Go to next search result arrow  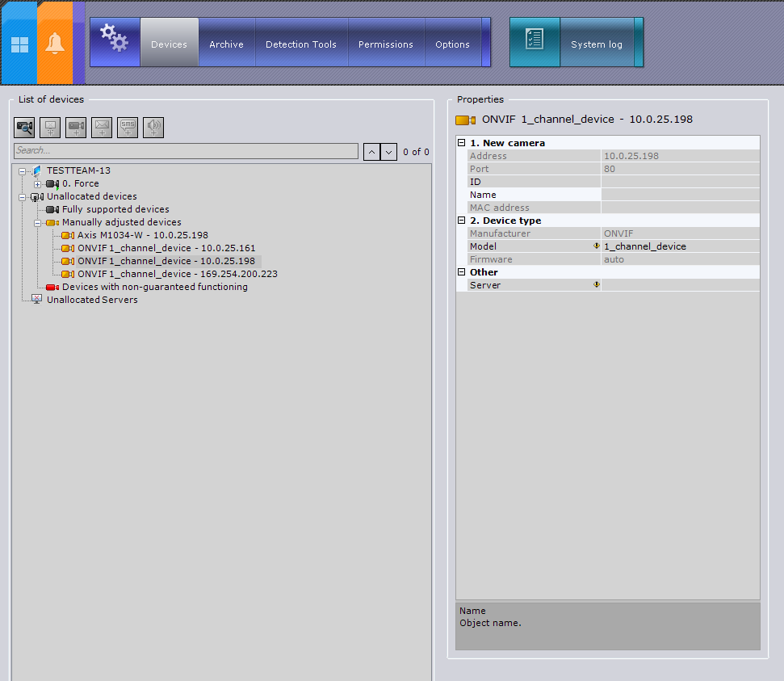(x=388, y=152)
